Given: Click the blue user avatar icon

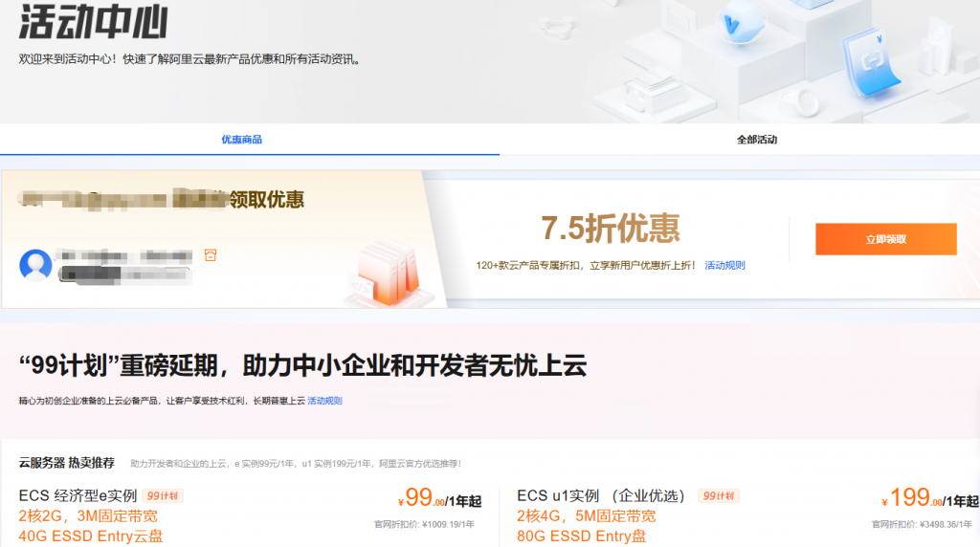Looking at the screenshot, I should pyautogui.click(x=35, y=265).
